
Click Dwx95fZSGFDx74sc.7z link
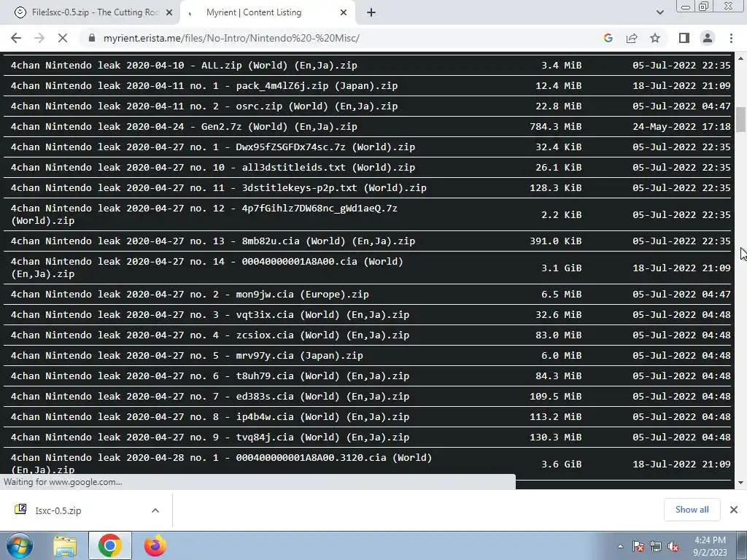pos(213,147)
